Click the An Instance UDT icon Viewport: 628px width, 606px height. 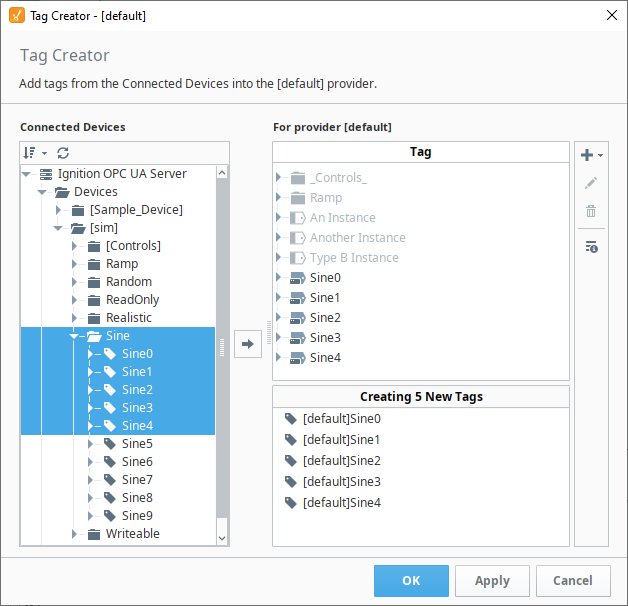point(298,217)
